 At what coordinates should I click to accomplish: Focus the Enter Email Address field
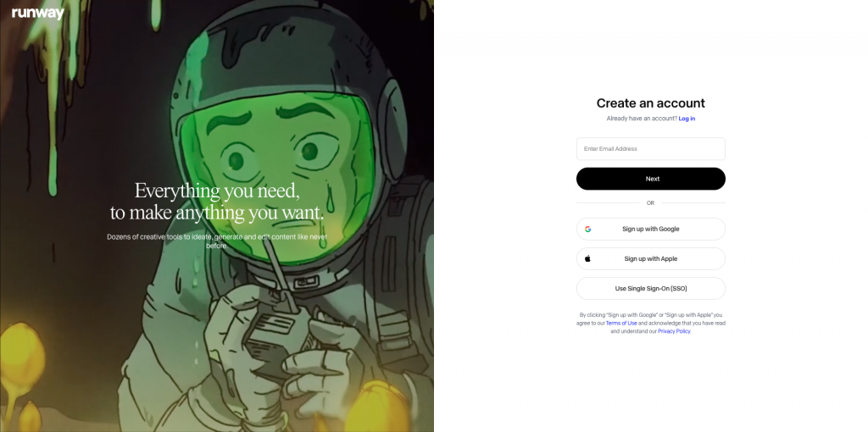[x=650, y=149]
